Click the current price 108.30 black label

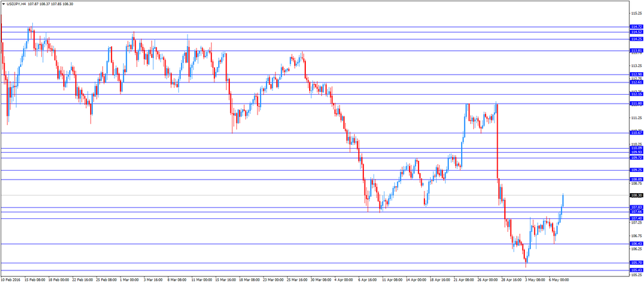636,195
